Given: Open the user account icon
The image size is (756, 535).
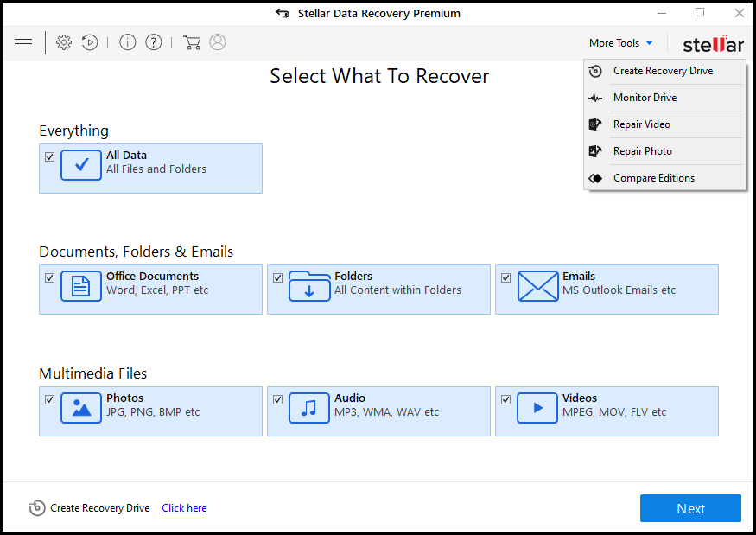Looking at the screenshot, I should pyautogui.click(x=218, y=42).
